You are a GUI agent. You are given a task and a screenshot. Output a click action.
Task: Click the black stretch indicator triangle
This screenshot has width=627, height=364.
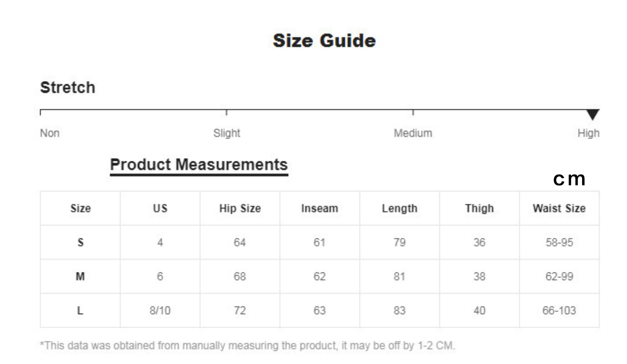[593, 115]
